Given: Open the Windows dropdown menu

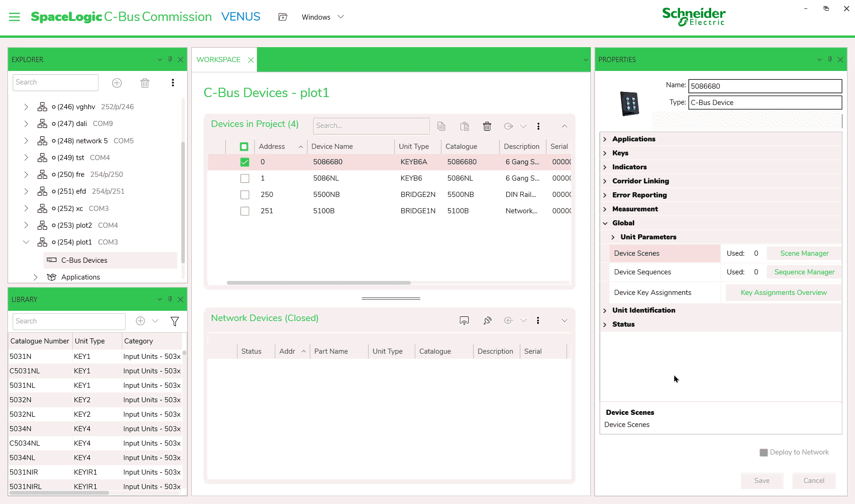Looking at the screenshot, I should coord(322,17).
